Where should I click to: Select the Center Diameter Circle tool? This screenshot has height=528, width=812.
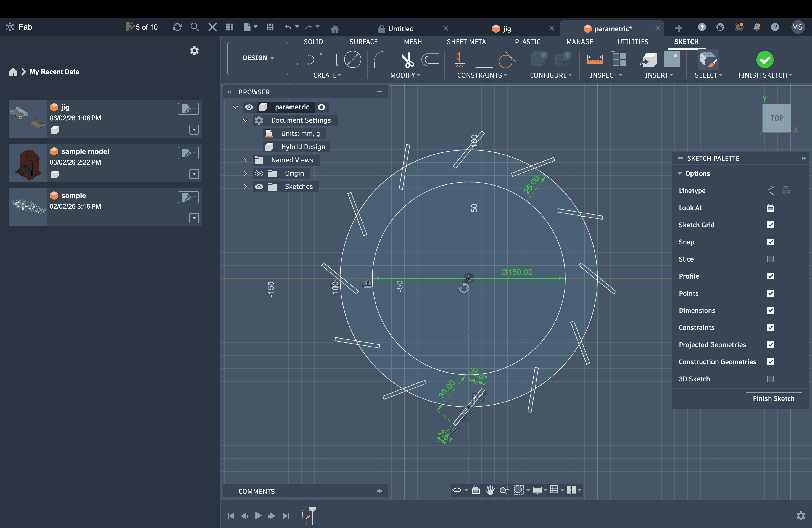point(352,60)
